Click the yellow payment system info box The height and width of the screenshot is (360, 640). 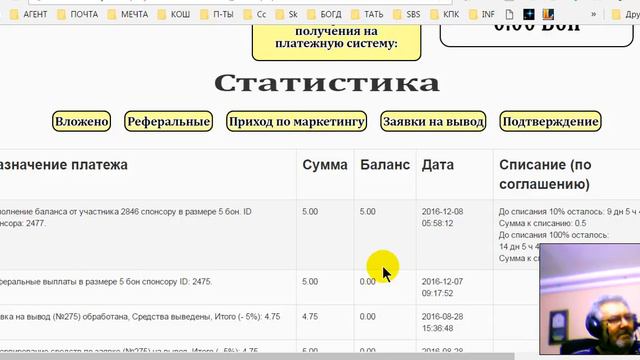pos(336,42)
